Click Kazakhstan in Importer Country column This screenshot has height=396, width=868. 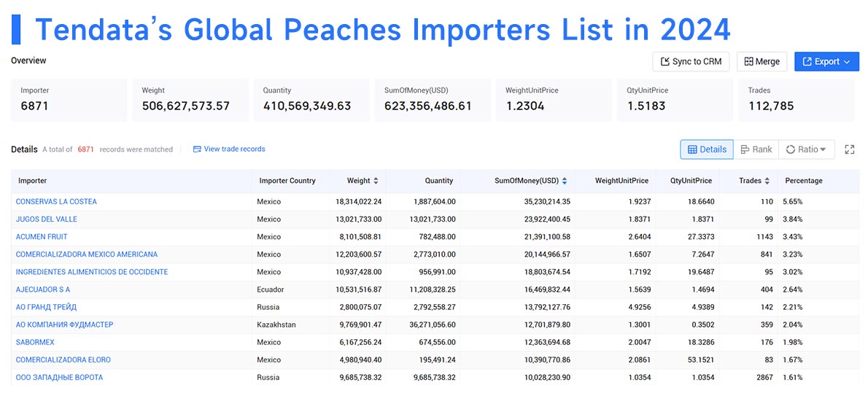tap(276, 325)
